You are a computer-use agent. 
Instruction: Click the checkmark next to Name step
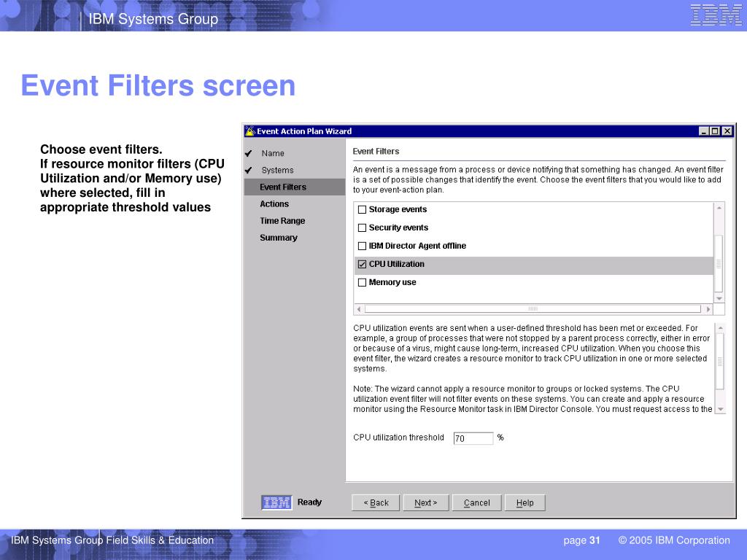tap(248, 153)
